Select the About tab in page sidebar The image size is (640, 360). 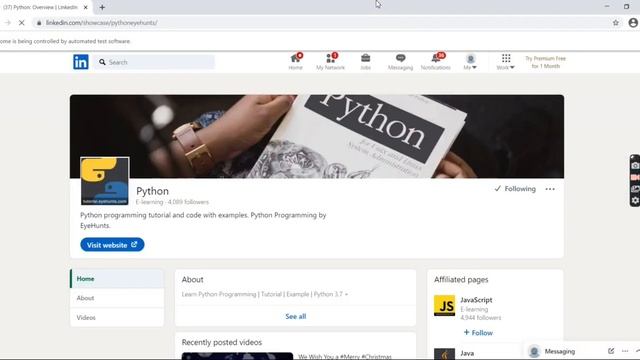click(117, 298)
